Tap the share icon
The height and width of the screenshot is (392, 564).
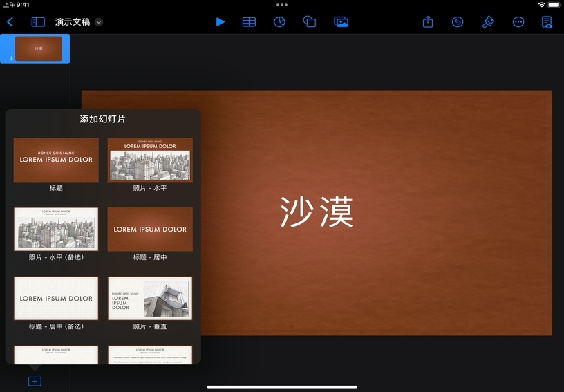pyautogui.click(x=428, y=22)
